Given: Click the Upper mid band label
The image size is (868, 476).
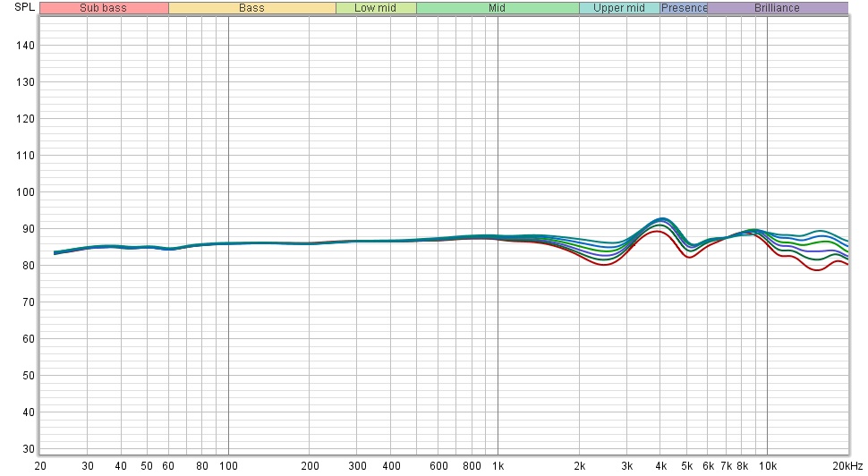Looking at the screenshot, I should click(x=619, y=8).
